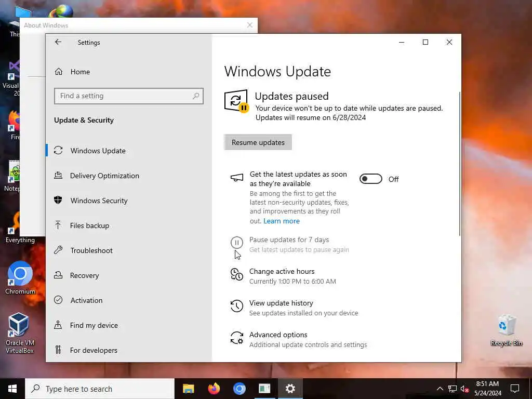Viewport: 532px width, 399px height.
Task: Click the search magnifier in Find a setting
Action: click(196, 96)
